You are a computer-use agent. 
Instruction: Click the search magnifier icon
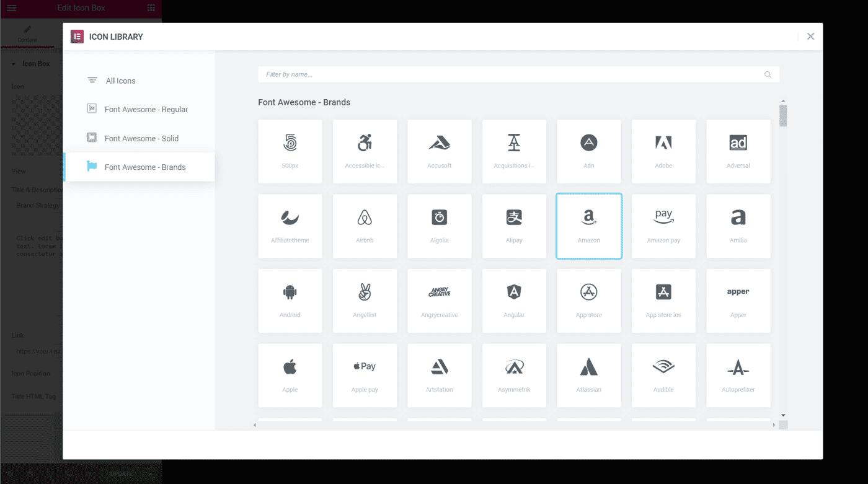[768, 74]
